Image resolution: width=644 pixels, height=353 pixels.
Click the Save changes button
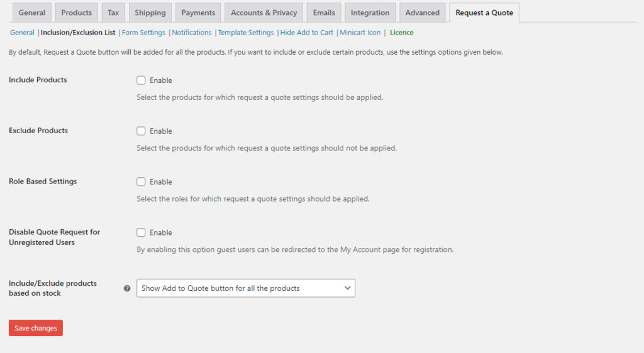(36, 328)
